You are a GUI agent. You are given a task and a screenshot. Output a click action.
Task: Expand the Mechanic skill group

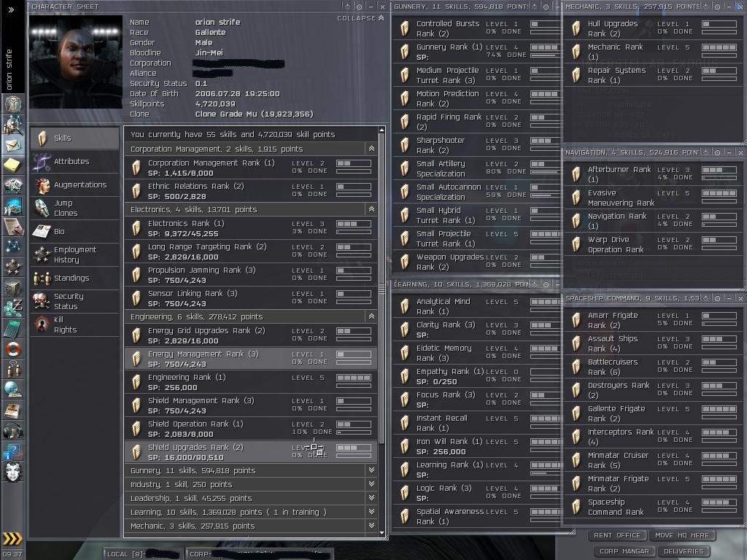tap(371, 525)
